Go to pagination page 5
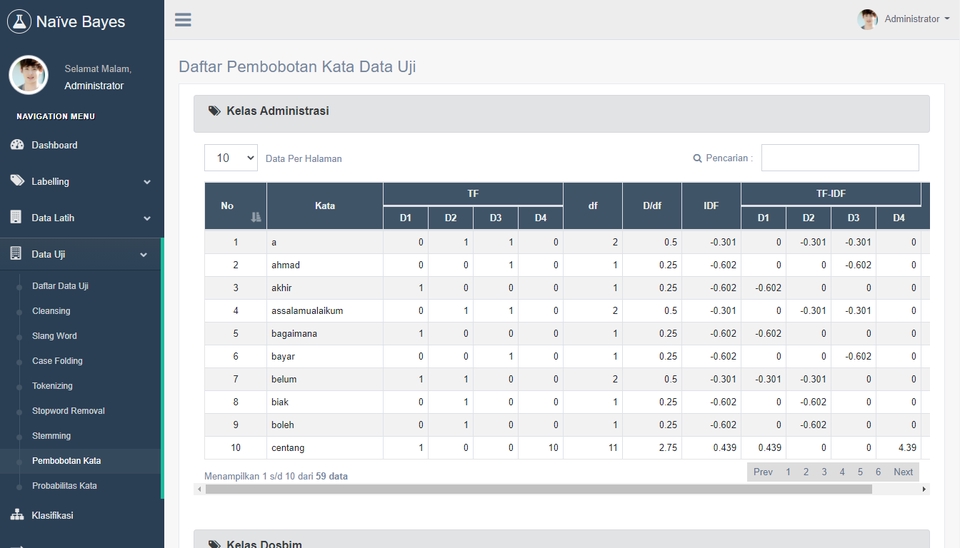The width and height of the screenshot is (960, 548). [x=860, y=472]
